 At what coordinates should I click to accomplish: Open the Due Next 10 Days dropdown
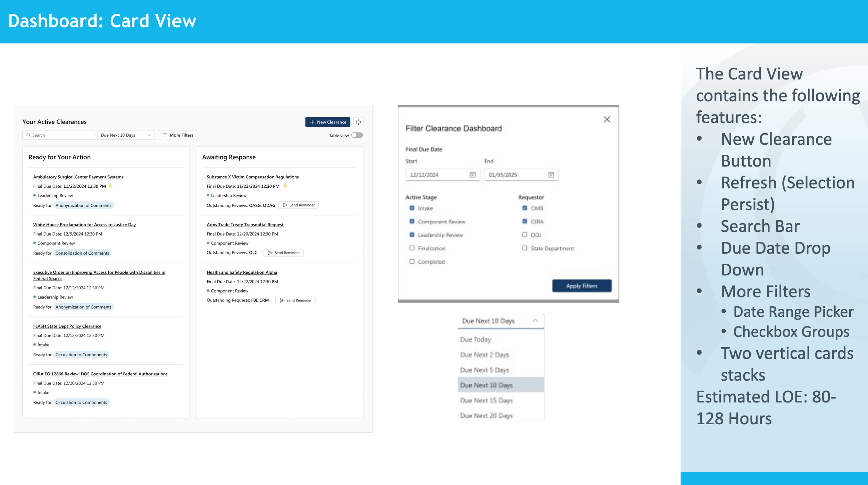pyautogui.click(x=126, y=135)
